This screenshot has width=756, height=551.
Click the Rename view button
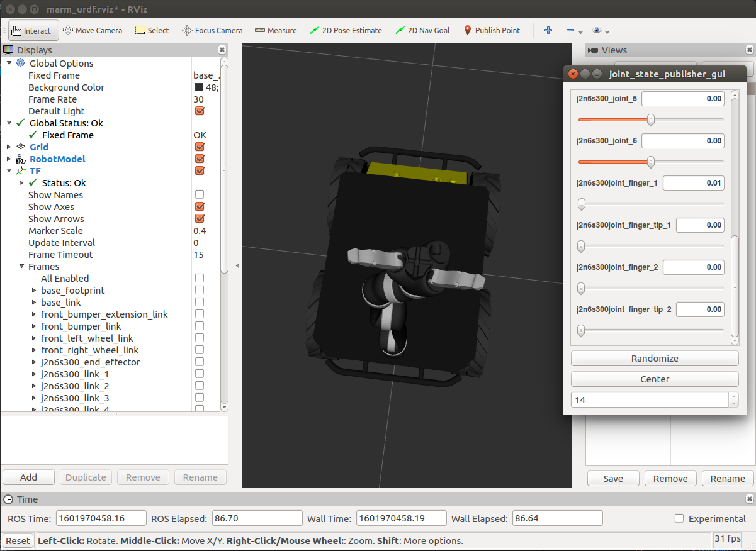tap(728, 479)
